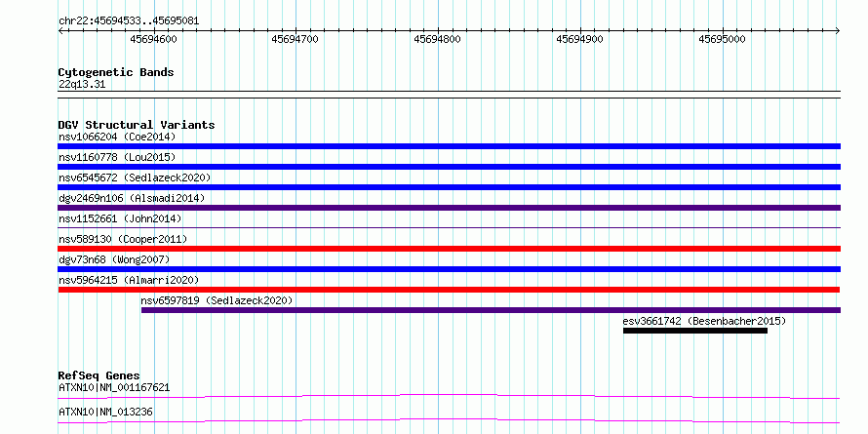The height and width of the screenshot is (434, 868).
Task: Click the 45694600 ruler position label
Action: click(x=153, y=39)
